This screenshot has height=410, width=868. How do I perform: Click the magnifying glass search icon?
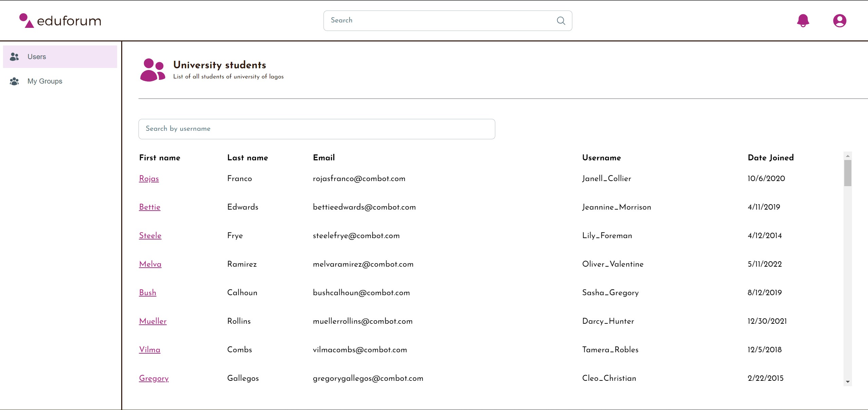pos(561,21)
